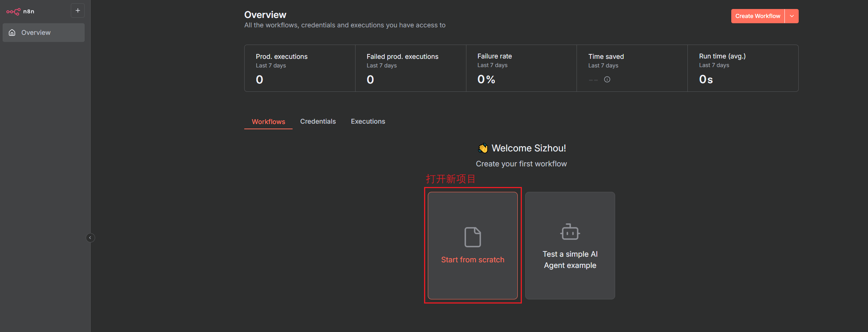Click the plus icon in sidebar header
The height and width of the screenshot is (332, 868).
coord(78,11)
